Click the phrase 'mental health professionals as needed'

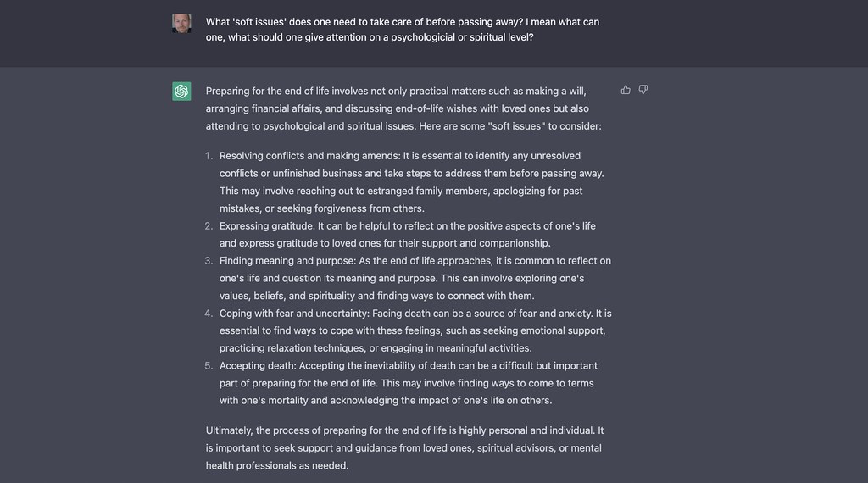276,466
